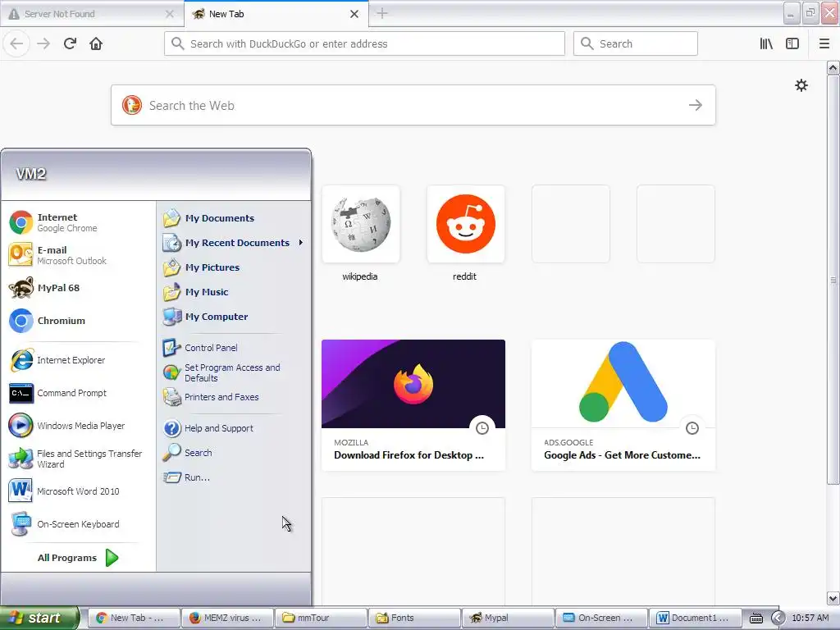Select the New Tab browser tab
This screenshot has height=630, width=840.
[268, 14]
